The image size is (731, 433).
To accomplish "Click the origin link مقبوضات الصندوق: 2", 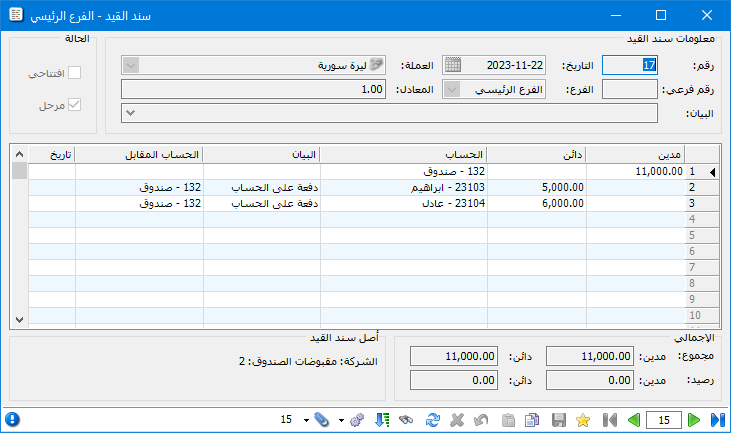I will coord(288,361).
